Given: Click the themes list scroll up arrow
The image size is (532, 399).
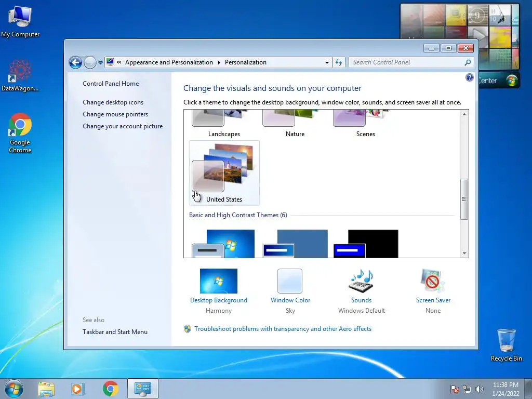Looking at the screenshot, I should [x=464, y=114].
